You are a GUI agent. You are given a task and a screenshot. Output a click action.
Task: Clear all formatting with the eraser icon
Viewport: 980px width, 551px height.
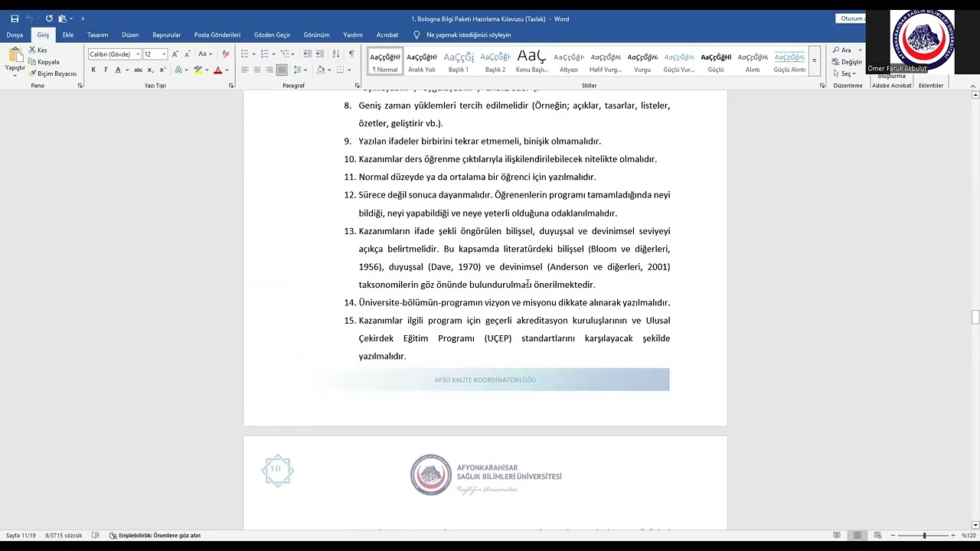pyautogui.click(x=225, y=54)
